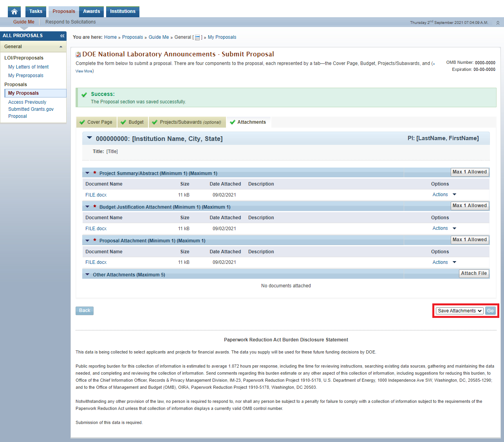Switch to the Cover Page tab
The width and height of the screenshot is (504, 442).
tap(96, 122)
